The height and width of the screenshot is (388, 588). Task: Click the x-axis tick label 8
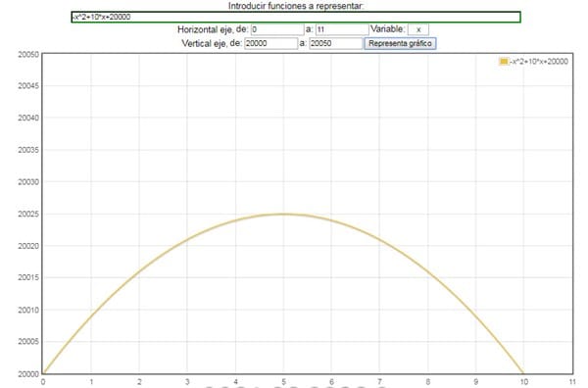tap(428, 382)
